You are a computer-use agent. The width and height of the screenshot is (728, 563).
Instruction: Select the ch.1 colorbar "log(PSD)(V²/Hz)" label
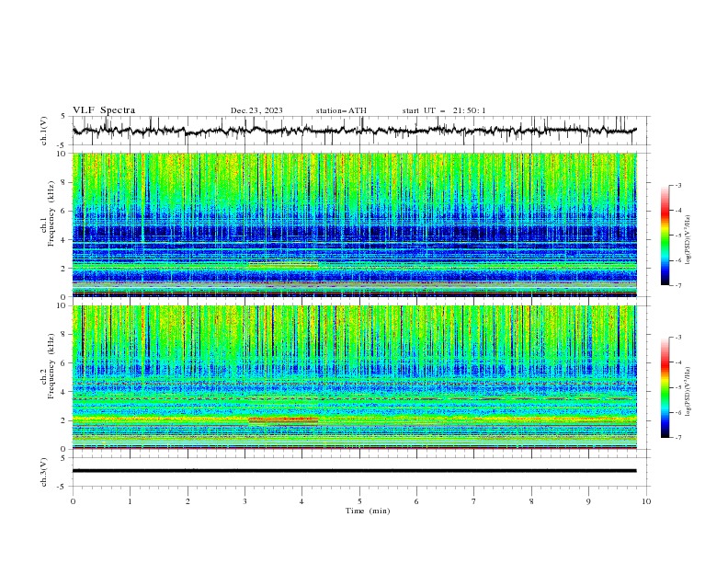click(688, 240)
